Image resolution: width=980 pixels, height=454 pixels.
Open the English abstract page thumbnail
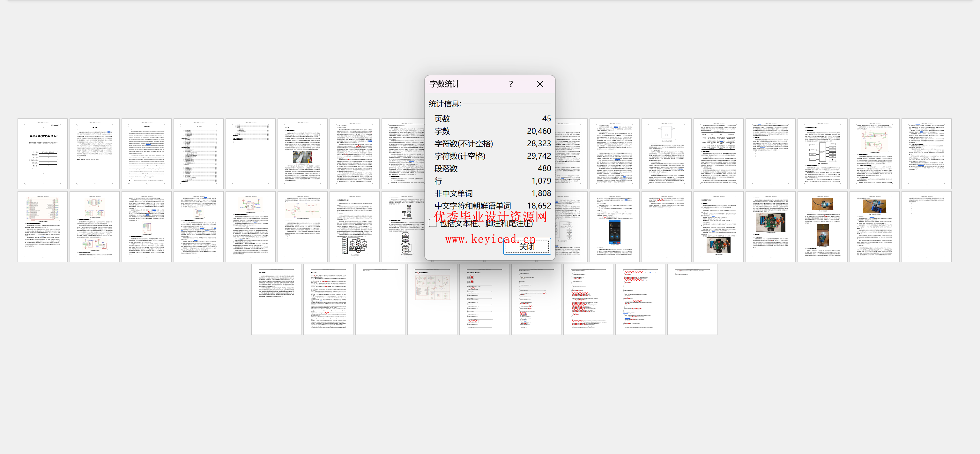[146, 154]
